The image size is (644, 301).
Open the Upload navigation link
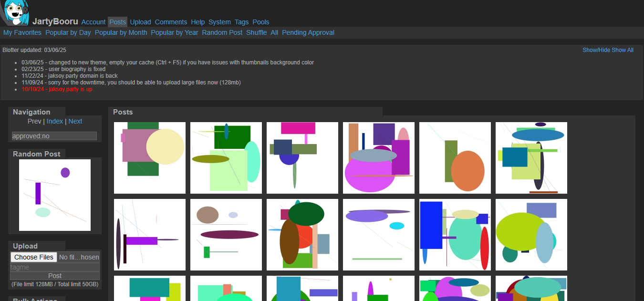click(x=140, y=22)
